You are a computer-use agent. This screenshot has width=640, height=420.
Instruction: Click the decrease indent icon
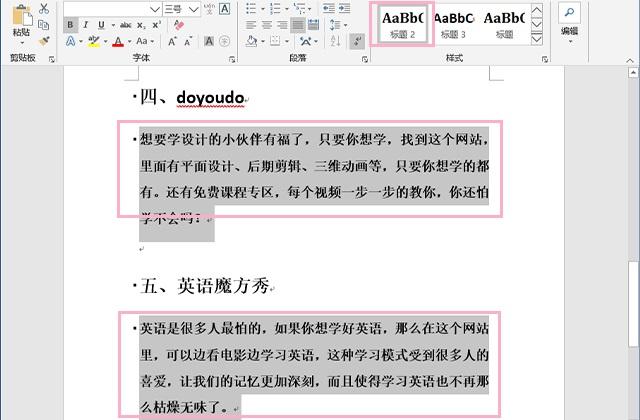pos(329,9)
